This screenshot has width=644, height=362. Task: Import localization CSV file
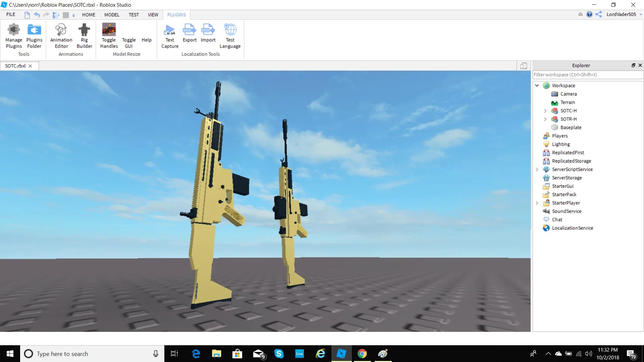(208, 35)
